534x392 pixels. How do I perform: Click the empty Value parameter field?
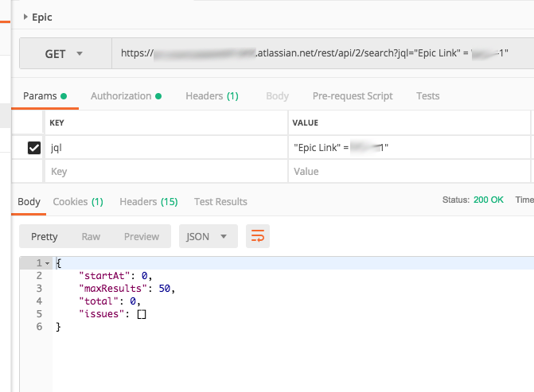(x=409, y=171)
